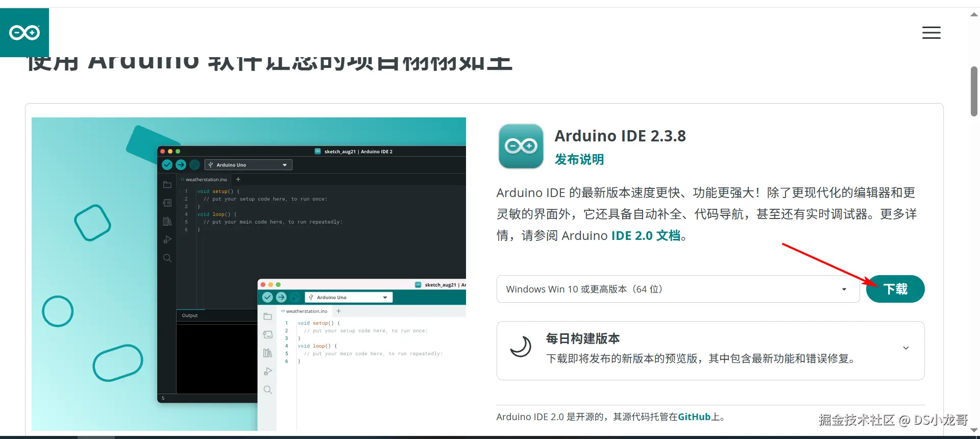Click the Arduino IDE screenshot preview image

[x=249, y=274]
